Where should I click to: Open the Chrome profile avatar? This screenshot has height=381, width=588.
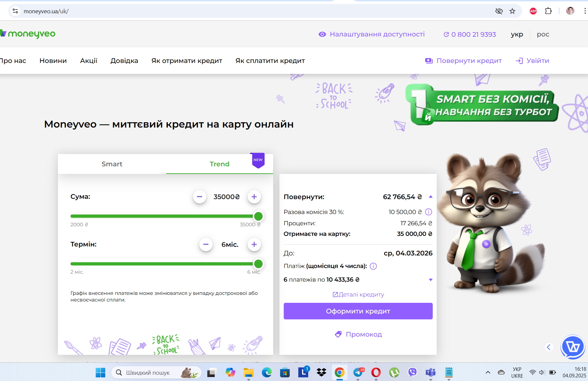click(x=570, y=11)
